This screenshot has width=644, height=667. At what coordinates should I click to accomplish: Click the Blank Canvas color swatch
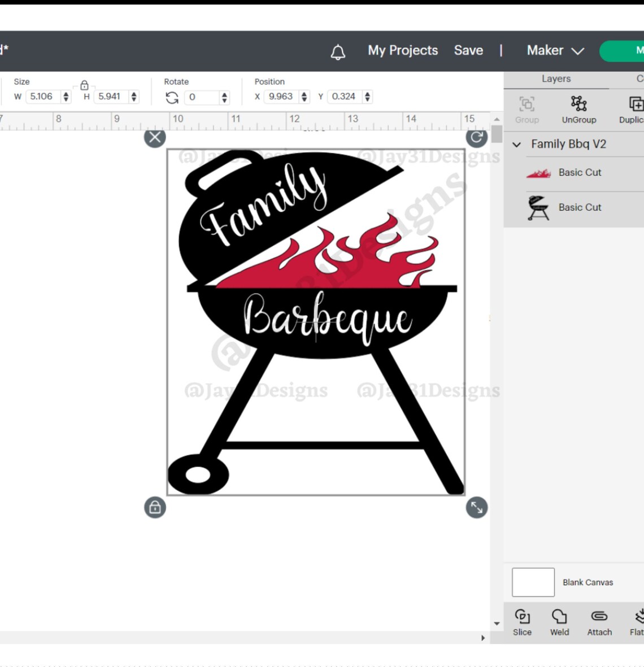point(533,582)
